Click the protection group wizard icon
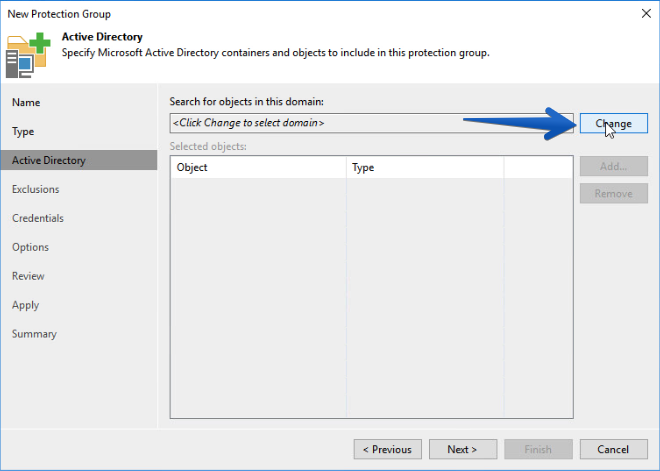Image resolution: width=660 pixels, height=471 pixels. 28,55
